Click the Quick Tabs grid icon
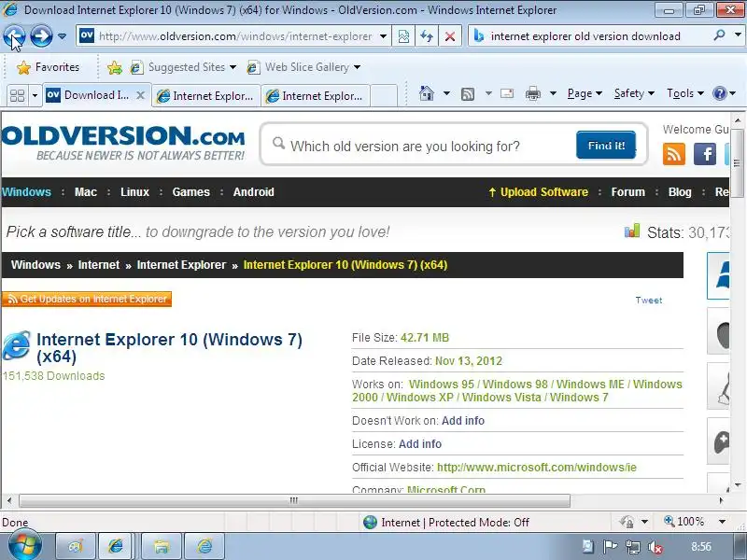Image resolution: width=747 pixels, height=560 pixels. click(17, 95)
